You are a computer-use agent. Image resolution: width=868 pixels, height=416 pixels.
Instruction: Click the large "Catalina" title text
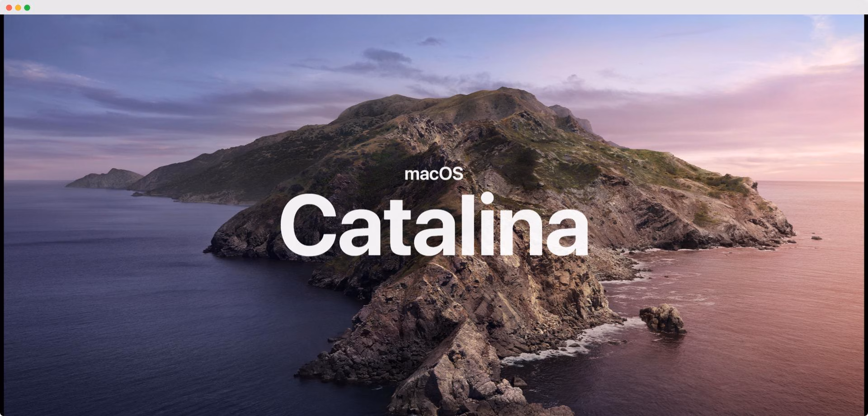click(434, 225)
